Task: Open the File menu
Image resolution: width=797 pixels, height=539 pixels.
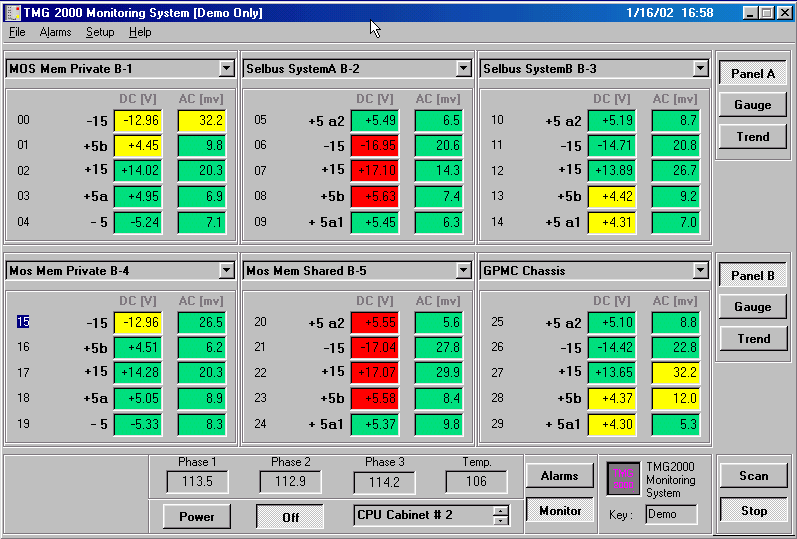Action: 17,32
